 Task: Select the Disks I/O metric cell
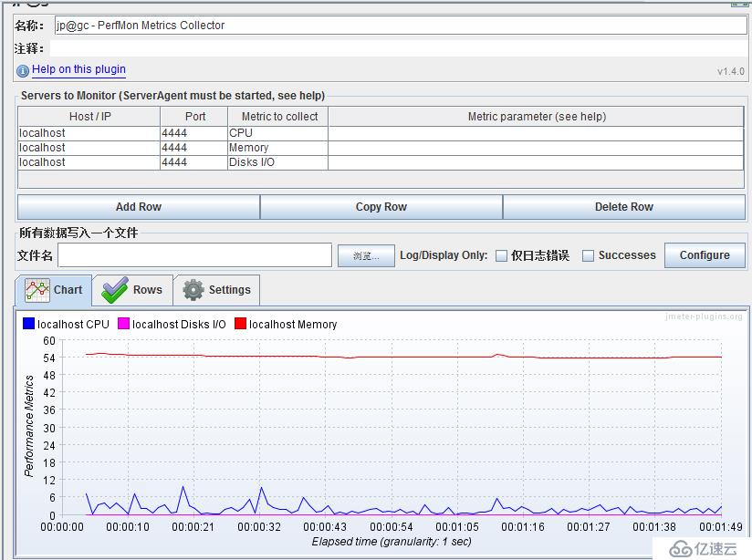pos(277,162)
